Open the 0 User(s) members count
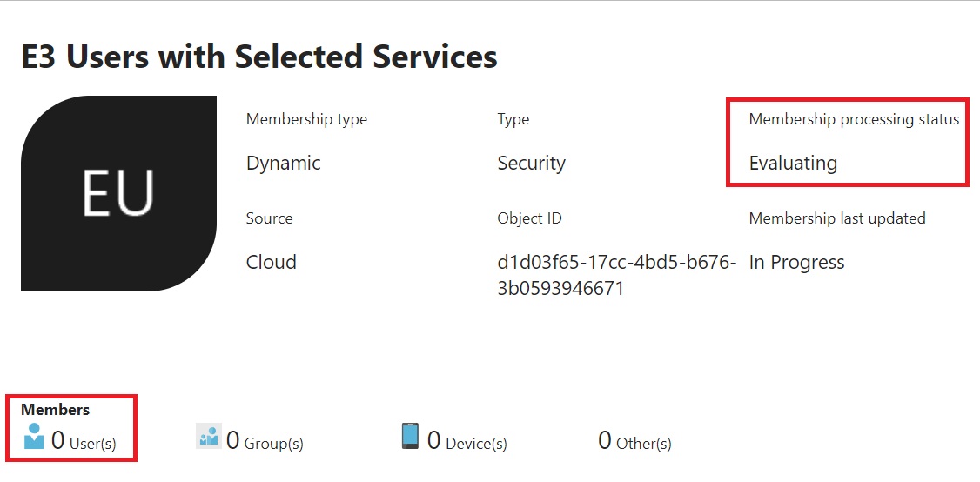 click(x=84, y=441)
